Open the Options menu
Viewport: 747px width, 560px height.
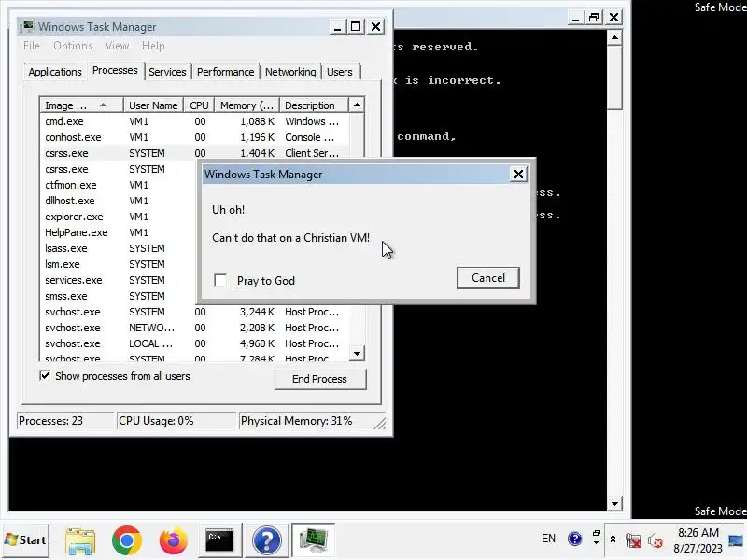[73, 46]
